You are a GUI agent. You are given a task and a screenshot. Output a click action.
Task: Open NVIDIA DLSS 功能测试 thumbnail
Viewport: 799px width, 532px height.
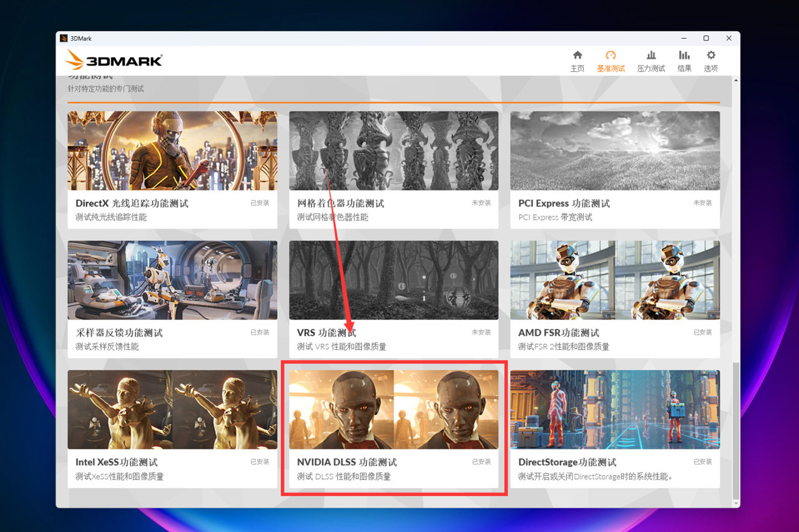[x=394, y=410]
